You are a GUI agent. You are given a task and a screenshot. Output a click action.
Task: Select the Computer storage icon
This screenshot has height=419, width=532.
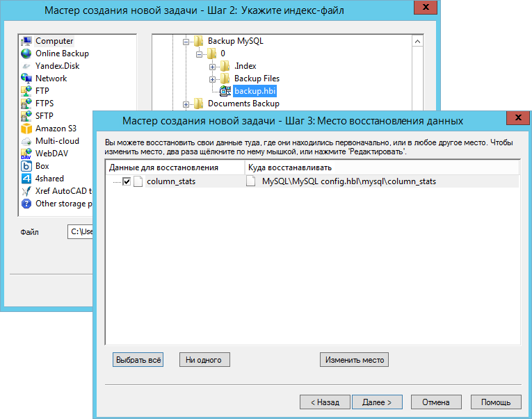[x=26, y=41]
